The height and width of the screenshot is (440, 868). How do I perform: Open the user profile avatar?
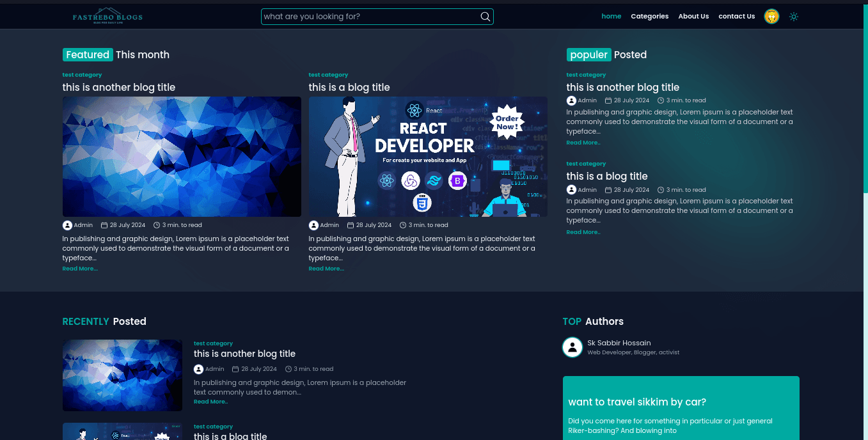click(x=771, y=17)
